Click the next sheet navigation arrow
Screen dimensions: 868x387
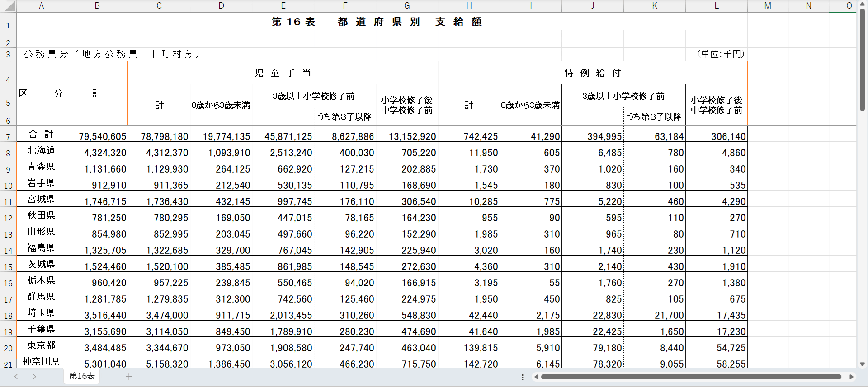click(x=34, y=377)
